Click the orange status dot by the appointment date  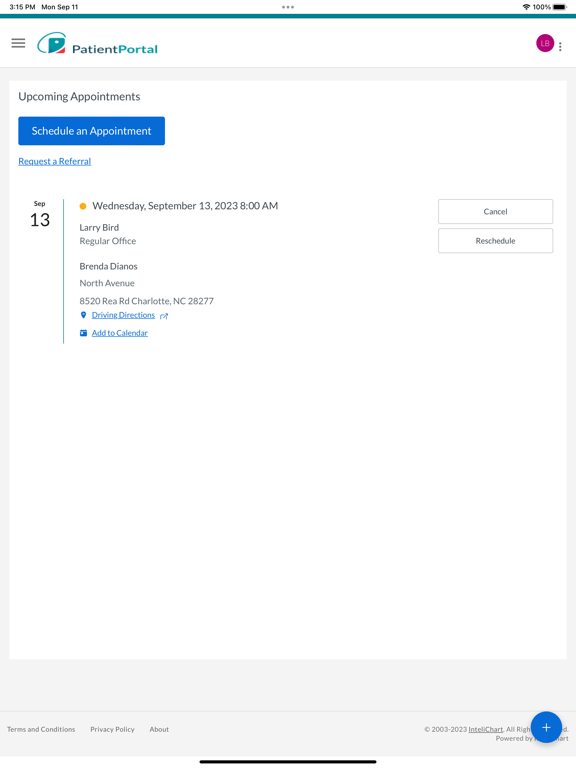click(x=83, y=206)
